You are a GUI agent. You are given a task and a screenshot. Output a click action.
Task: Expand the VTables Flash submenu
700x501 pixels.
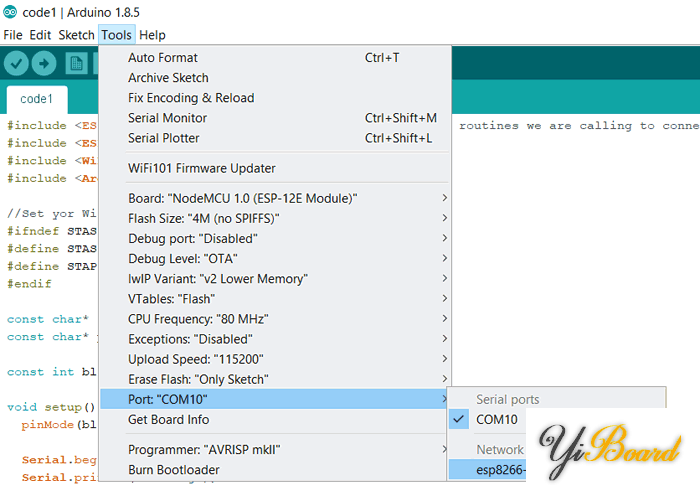[x=275, y=299]
